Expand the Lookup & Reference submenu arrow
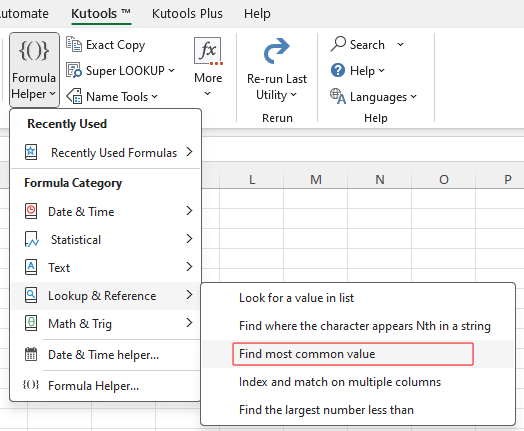 pyautogui.click(x=189, y=295)
